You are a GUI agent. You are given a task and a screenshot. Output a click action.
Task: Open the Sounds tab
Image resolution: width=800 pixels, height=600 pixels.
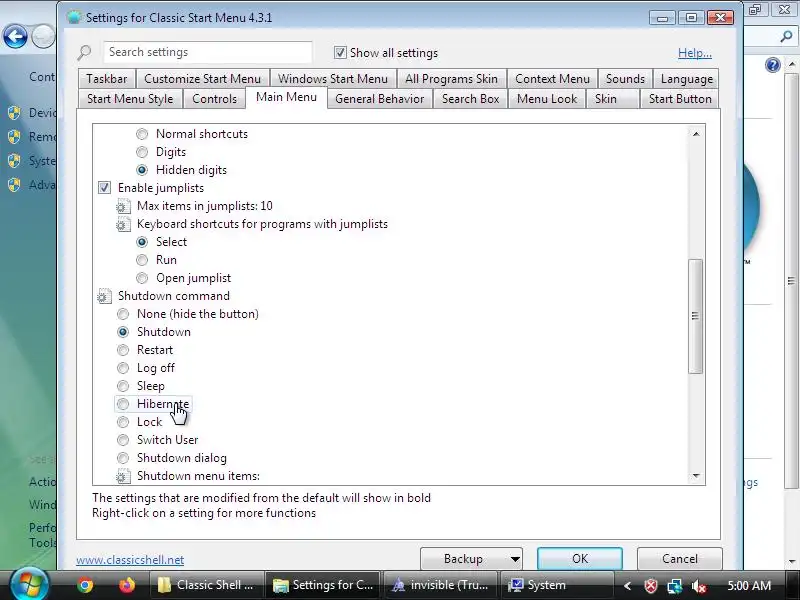pos(625,79)
